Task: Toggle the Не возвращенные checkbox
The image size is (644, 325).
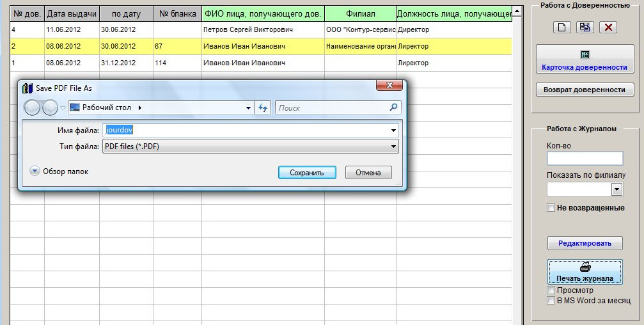Action: tap(551, 208)
